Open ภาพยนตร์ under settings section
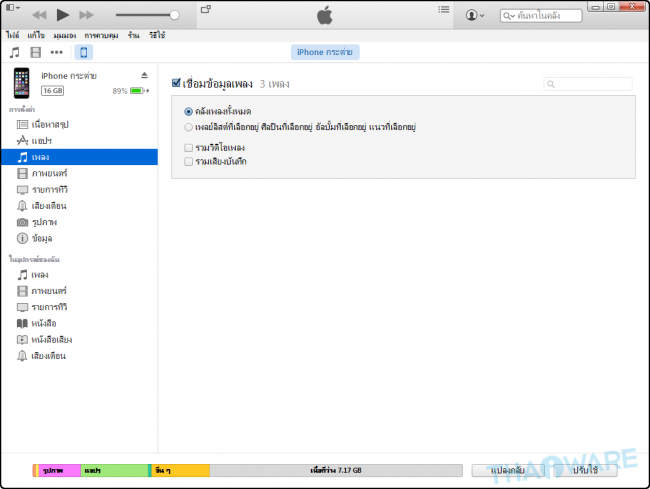Viewport: 650px width, 489px height. click(79, 173)
